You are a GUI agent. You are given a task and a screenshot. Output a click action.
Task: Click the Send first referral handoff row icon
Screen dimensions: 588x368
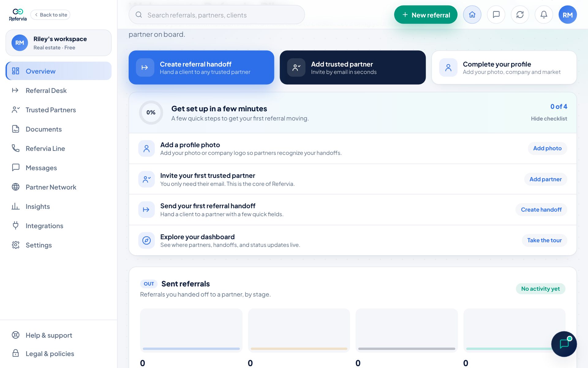[146, 210]
